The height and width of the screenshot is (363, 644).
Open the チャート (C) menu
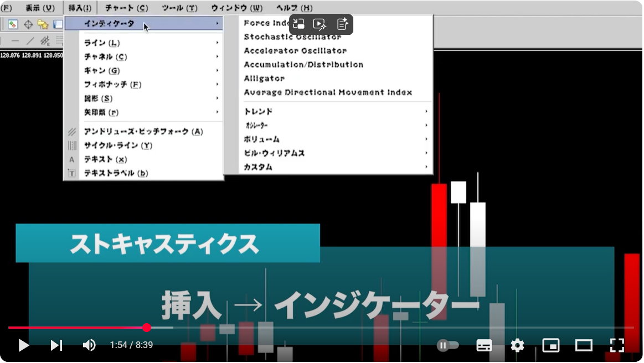pos(126,8)
